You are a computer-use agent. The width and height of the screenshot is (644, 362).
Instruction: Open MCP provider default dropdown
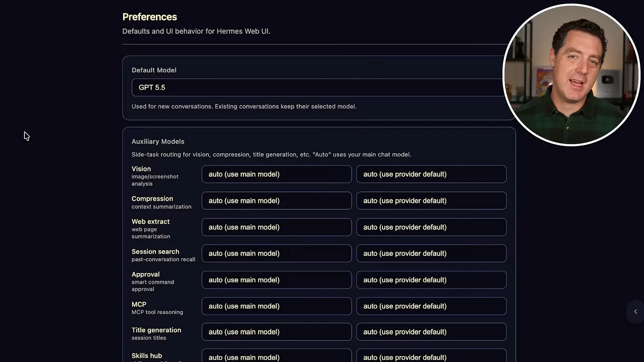[431, 306]
